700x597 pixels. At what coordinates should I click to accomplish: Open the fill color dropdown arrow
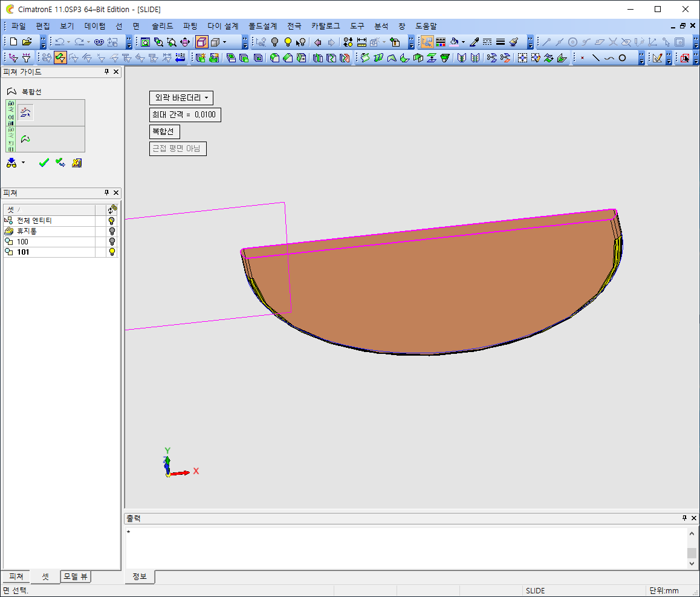tap(463, 42)
